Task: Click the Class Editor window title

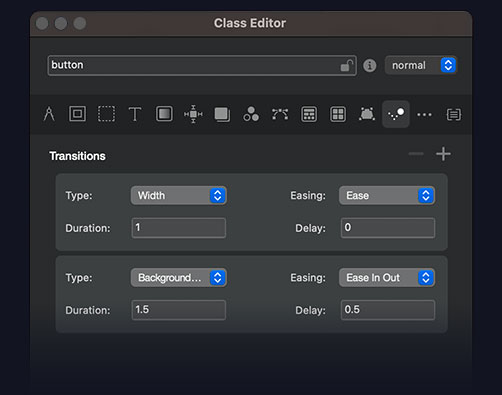Action: pyautogui.click(x=250, y=23)
